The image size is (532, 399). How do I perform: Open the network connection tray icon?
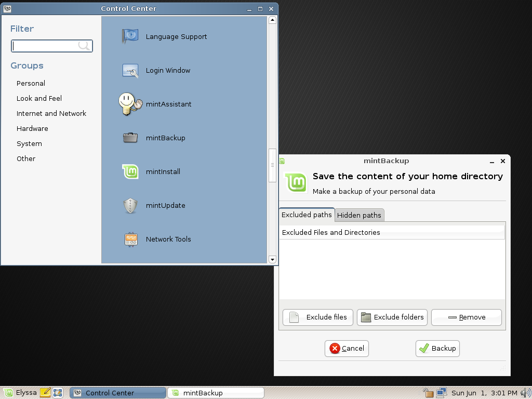coord(442,393)
